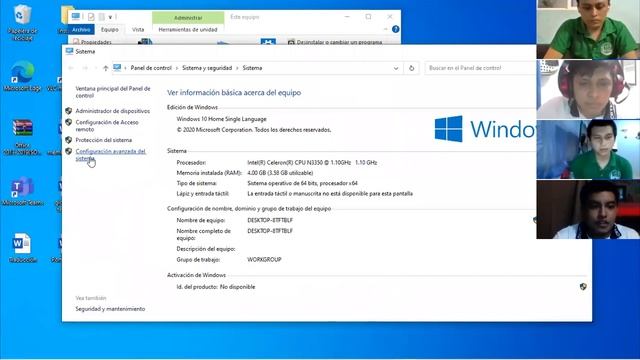Image resolution: width=640 pixels, height=360 pixels.
Task: Expand the chevron after Sistema y seguridad
Action: pyautogui.click(x=237, y=68)
